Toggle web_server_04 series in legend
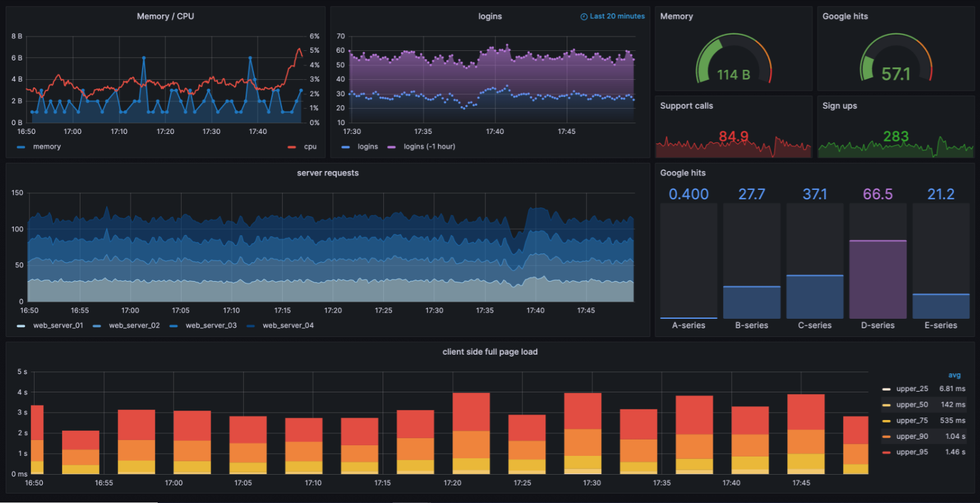 (288, 325)
